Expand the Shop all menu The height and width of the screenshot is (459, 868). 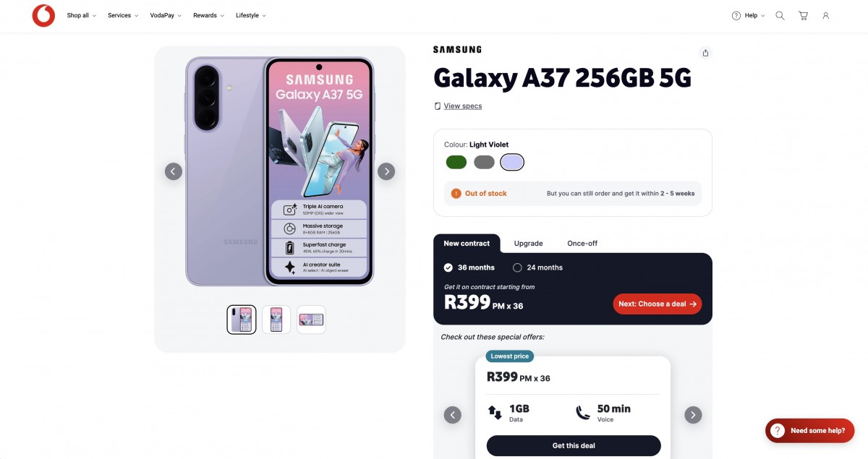point(81,15)
